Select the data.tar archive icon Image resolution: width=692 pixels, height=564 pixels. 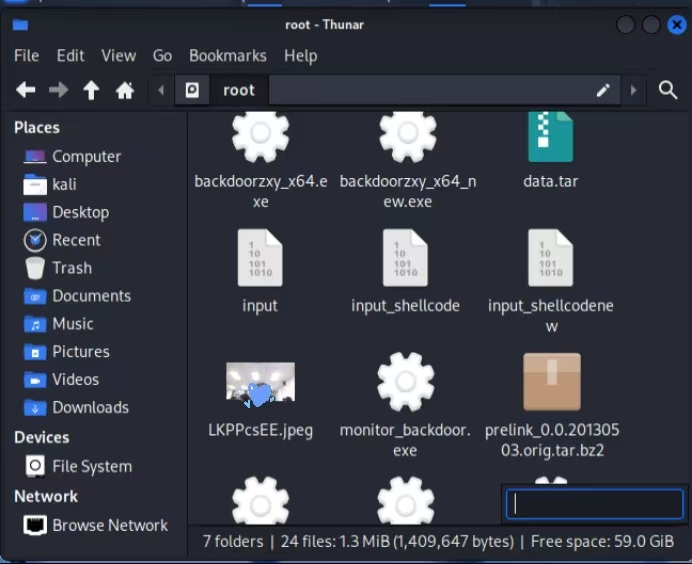551,137
